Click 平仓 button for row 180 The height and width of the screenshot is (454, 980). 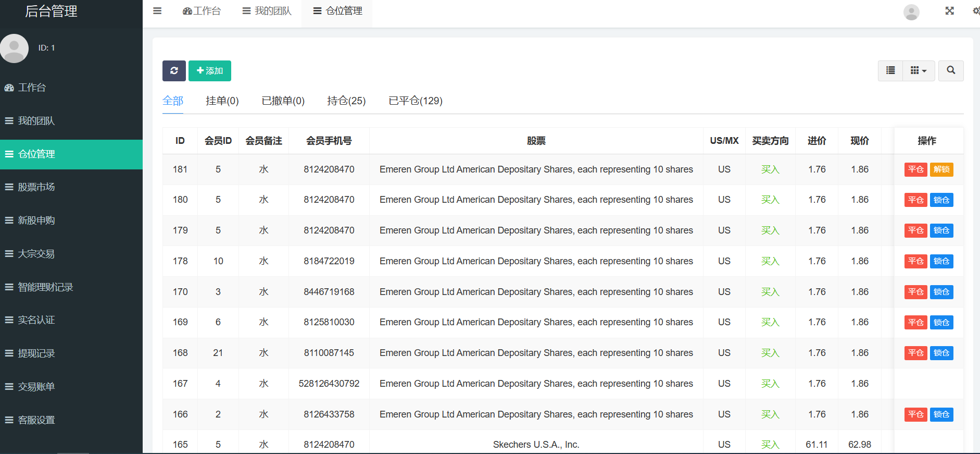[915, 200]
